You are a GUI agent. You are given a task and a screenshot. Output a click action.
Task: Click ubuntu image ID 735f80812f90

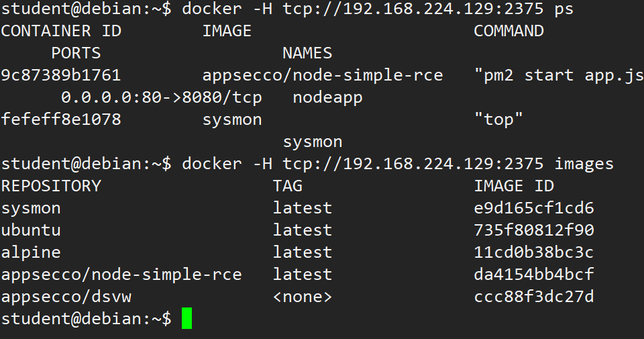click(x=534, y=230)
